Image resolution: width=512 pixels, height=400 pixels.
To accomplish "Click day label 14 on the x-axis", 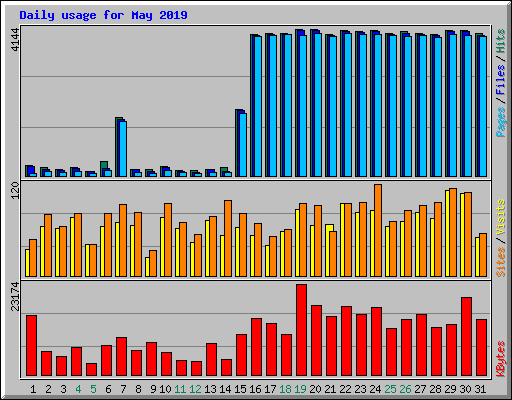I will (225, 389).
